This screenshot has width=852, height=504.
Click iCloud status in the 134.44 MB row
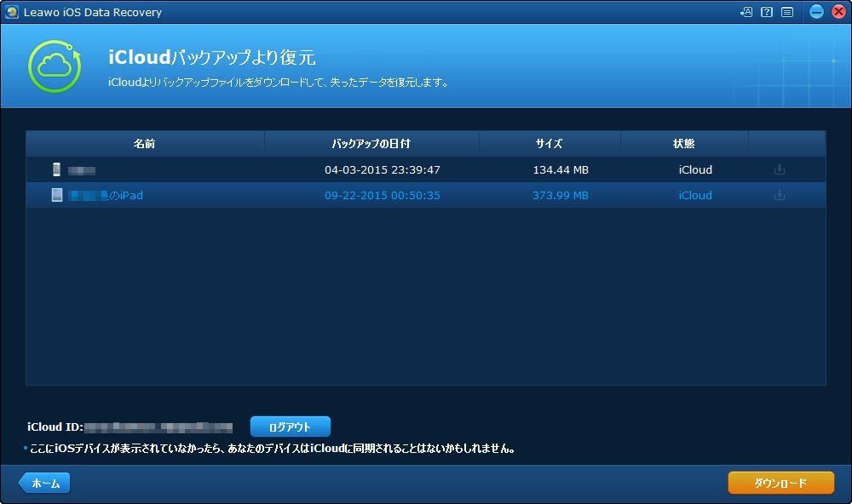click(x=695, y=170)
